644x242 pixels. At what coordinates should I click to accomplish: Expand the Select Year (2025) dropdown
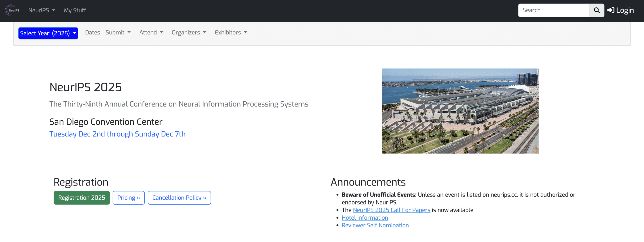(48, 33)
